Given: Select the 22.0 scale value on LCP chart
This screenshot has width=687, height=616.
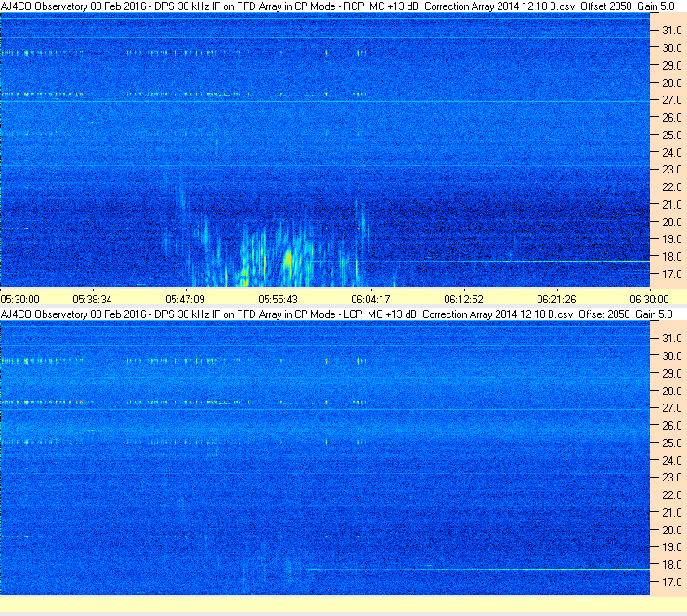Looking at the screenshot, I should 672,495.
